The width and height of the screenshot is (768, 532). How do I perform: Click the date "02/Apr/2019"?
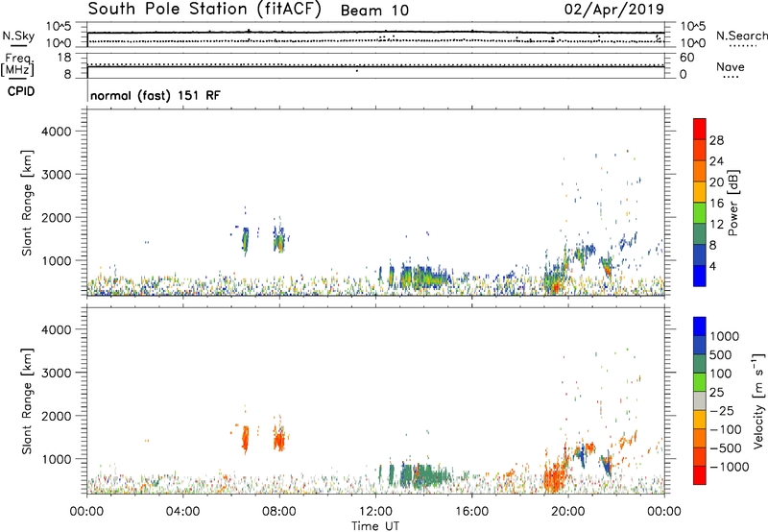pyautogui.click(x=614, y=10)
